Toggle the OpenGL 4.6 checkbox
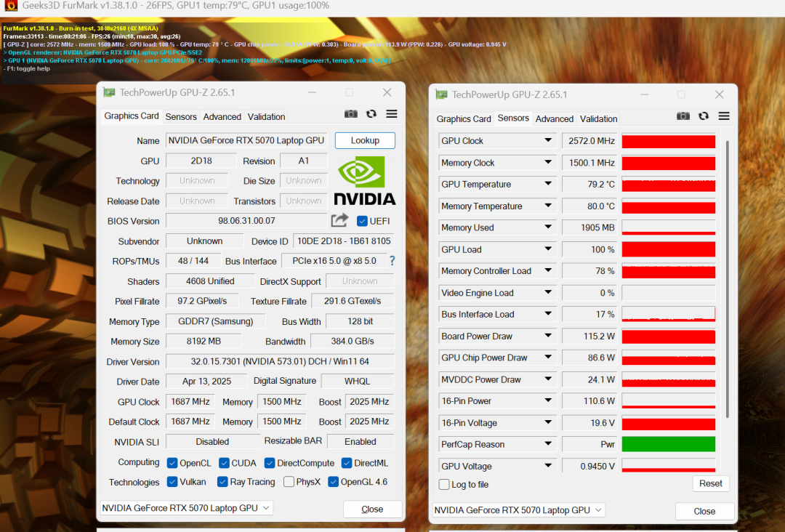Screen dimensions: 785x532 (333, 481)
